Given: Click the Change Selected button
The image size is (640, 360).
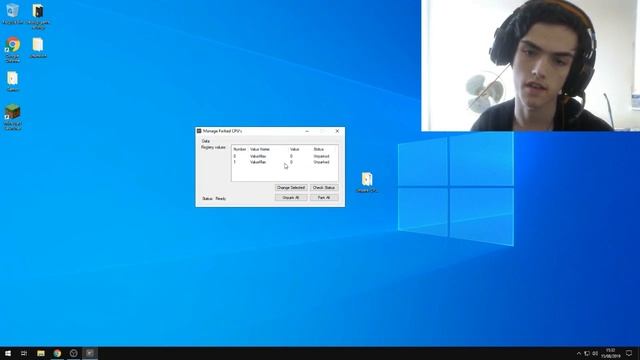Looking at the screenshot, I should [x=291, y=188].
